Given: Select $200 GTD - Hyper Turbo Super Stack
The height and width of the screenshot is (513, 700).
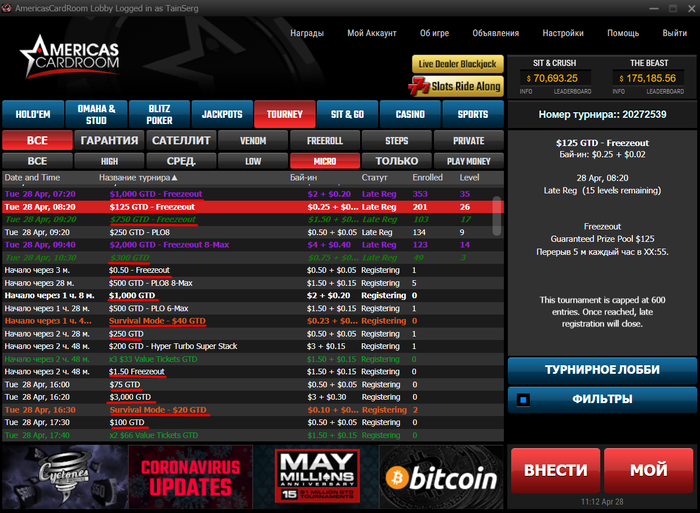Looking at the screenshot, I should click(253, 346).
